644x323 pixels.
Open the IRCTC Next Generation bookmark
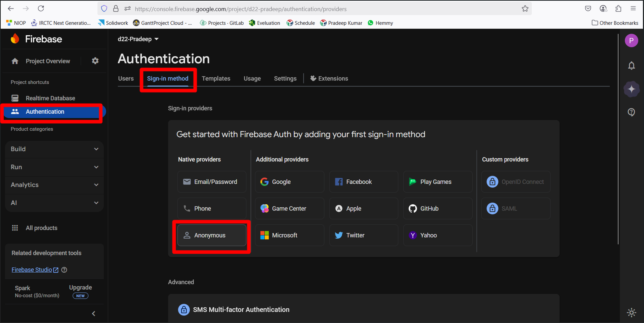pyautogui.click(x=61, y=23)
